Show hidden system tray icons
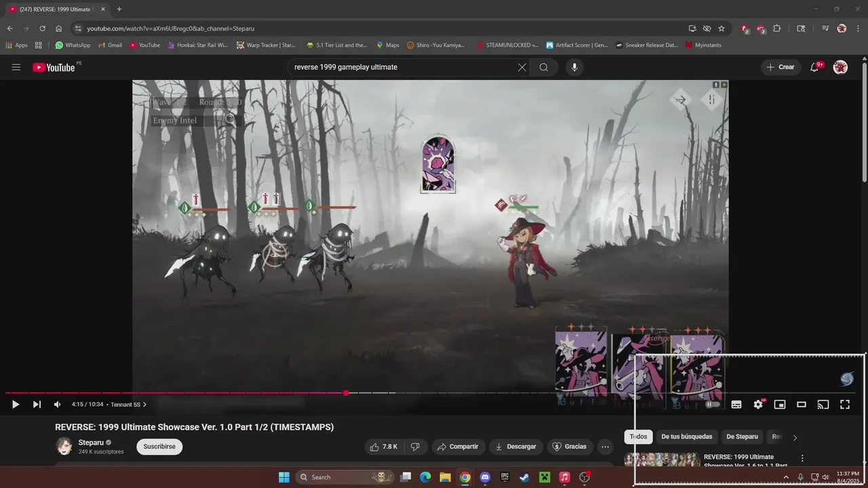The image size is (868, 488). pos(786,477)
